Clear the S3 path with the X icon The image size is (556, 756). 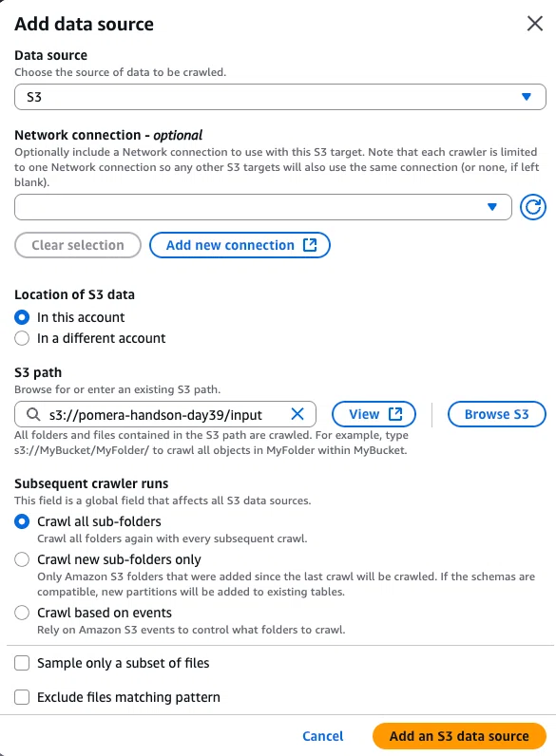[x=297, y=414]
